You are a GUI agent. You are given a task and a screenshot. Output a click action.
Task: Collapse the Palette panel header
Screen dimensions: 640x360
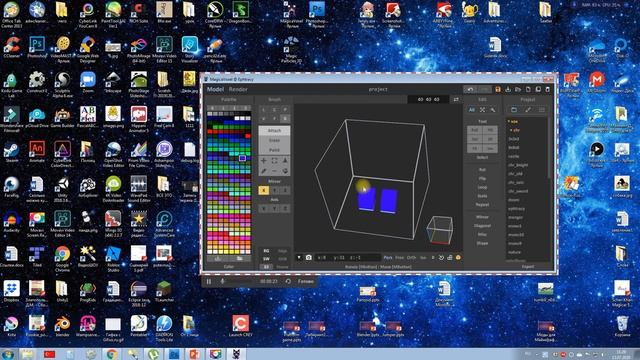click(x=229, y=99)
